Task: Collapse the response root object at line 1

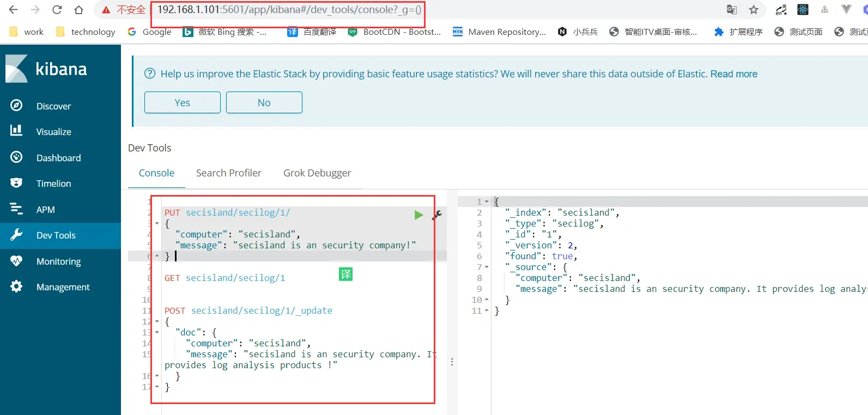Action: coord(487,202)
